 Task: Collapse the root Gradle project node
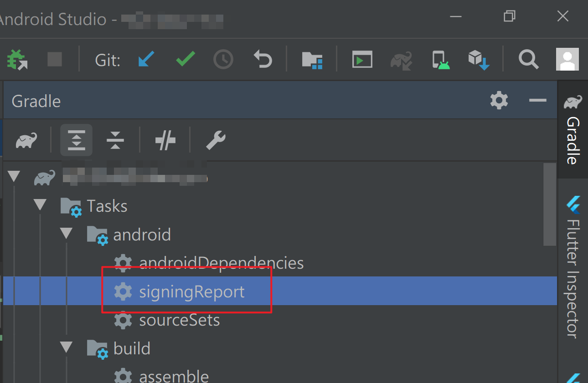coord(14,177)
